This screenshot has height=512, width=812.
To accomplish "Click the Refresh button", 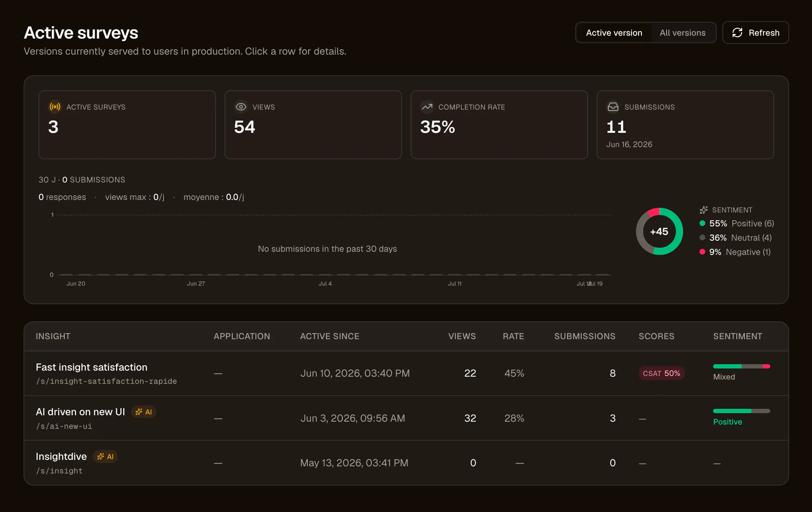I will click(x=755, y=32).
